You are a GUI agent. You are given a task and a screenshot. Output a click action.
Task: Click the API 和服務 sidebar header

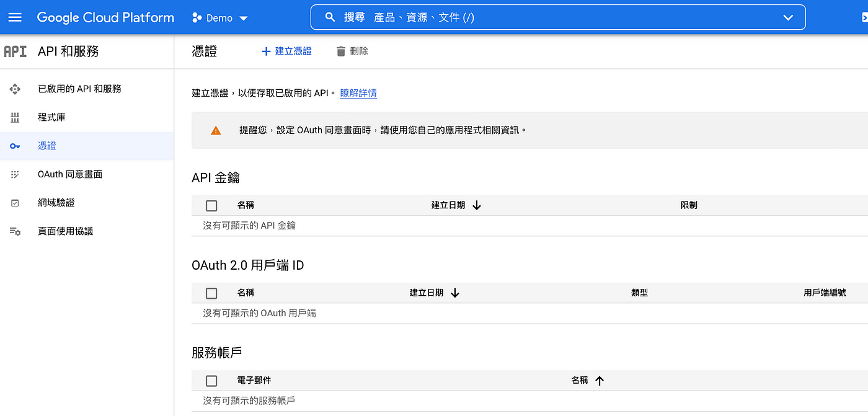[x=68, y=51]
